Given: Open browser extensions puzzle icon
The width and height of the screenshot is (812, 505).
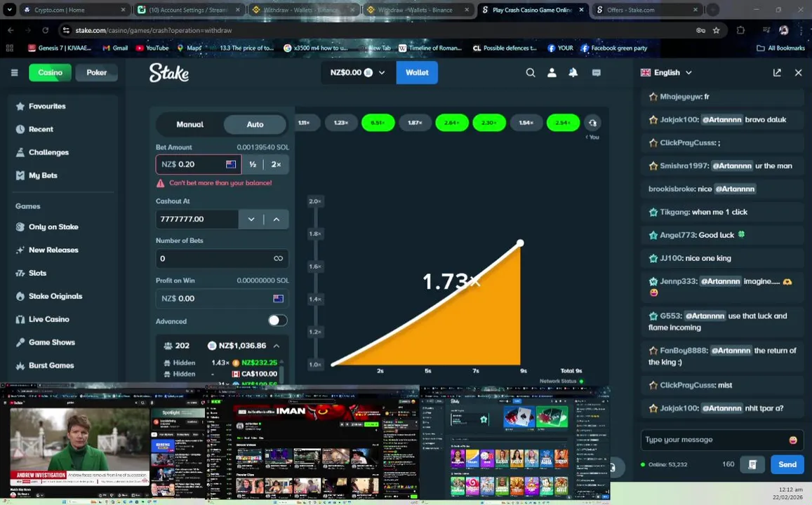Looking at the screenshot, I should (740, 31).
